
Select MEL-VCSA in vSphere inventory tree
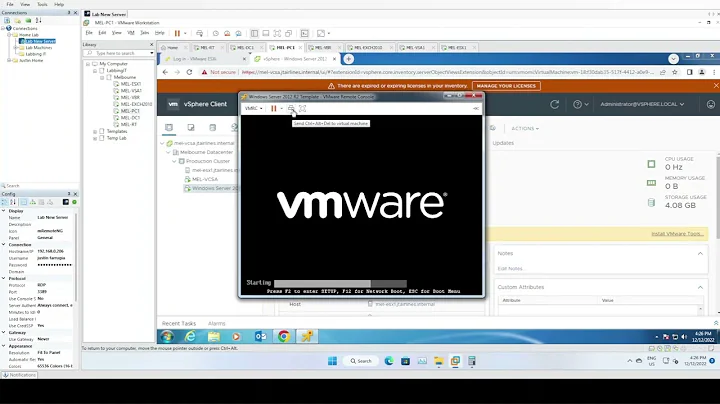click(205, 179)
